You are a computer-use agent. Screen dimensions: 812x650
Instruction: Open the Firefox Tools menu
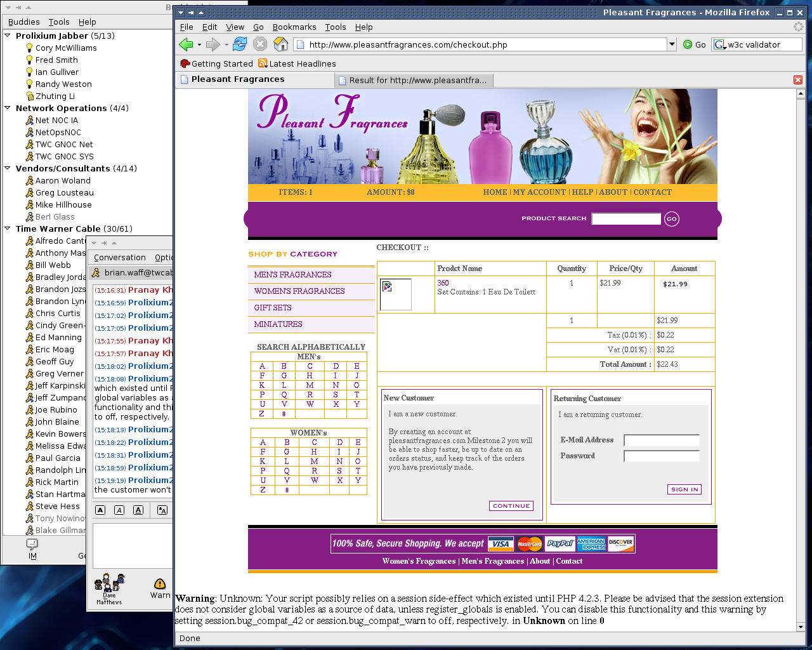coord(336,27)
